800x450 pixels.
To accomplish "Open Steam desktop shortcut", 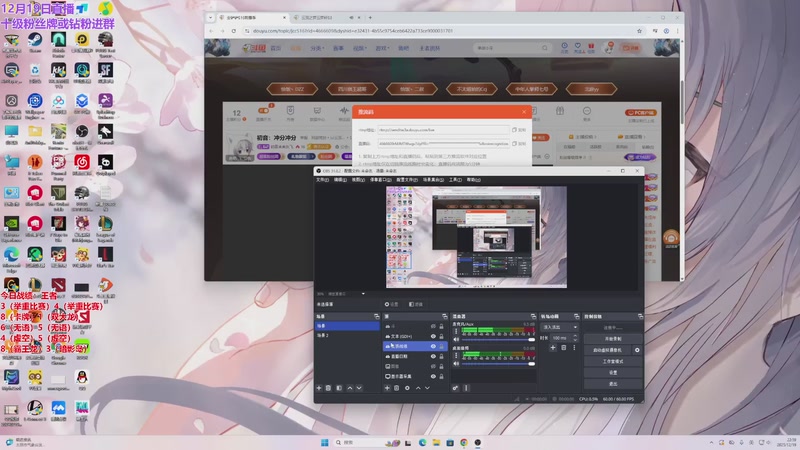I will click(35, 42).
